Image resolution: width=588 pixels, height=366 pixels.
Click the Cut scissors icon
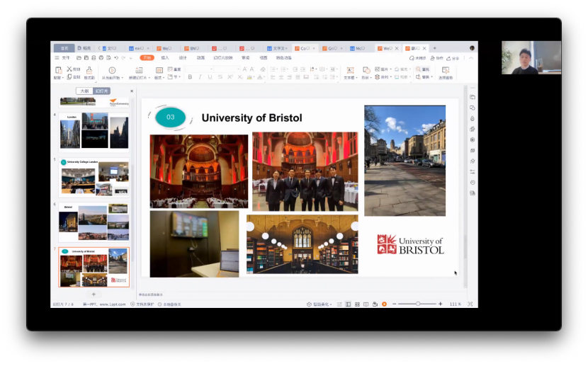[69, 69]
